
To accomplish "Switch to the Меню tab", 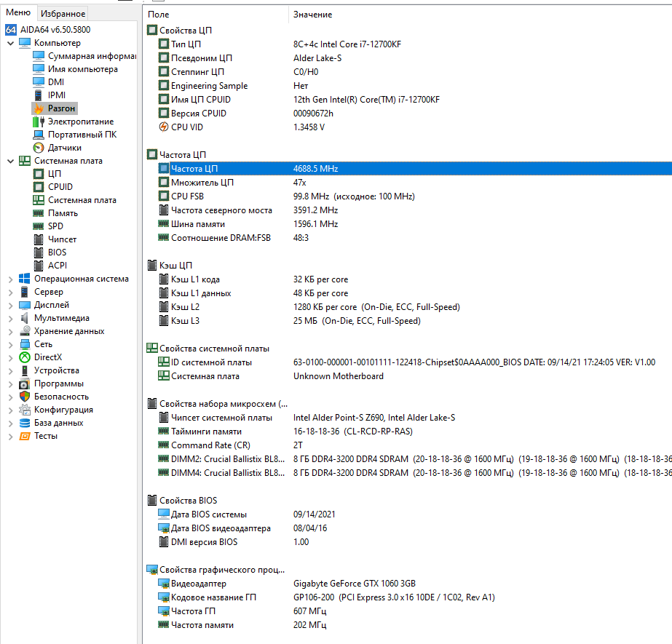I will click(18, 12).
